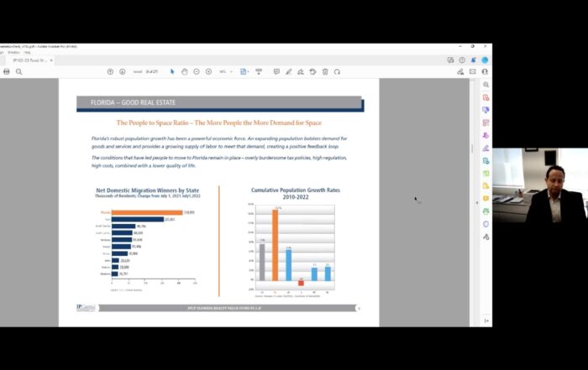Zoom out with the minus button
Image resolution: width=588 pixels, height=370 pixels.
[197, 72]
